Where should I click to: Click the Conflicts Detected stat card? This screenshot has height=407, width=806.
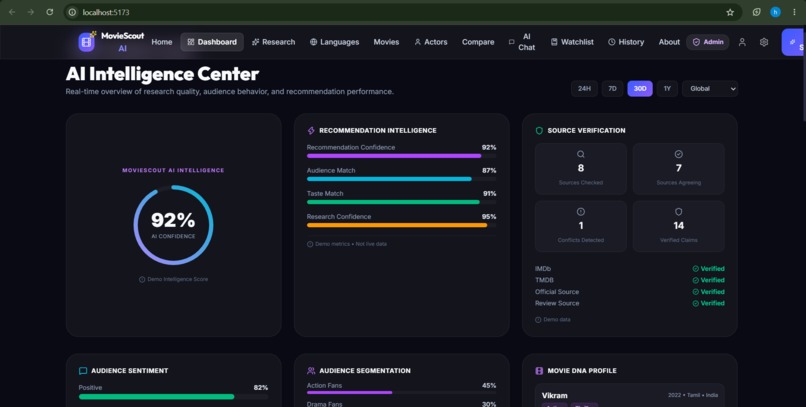point(581,227)
